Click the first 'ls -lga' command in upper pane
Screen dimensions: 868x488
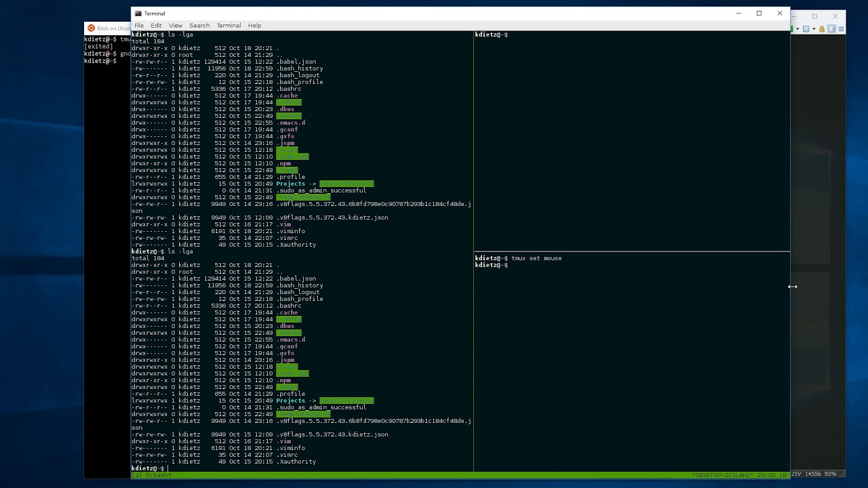[x=180, y=35]
